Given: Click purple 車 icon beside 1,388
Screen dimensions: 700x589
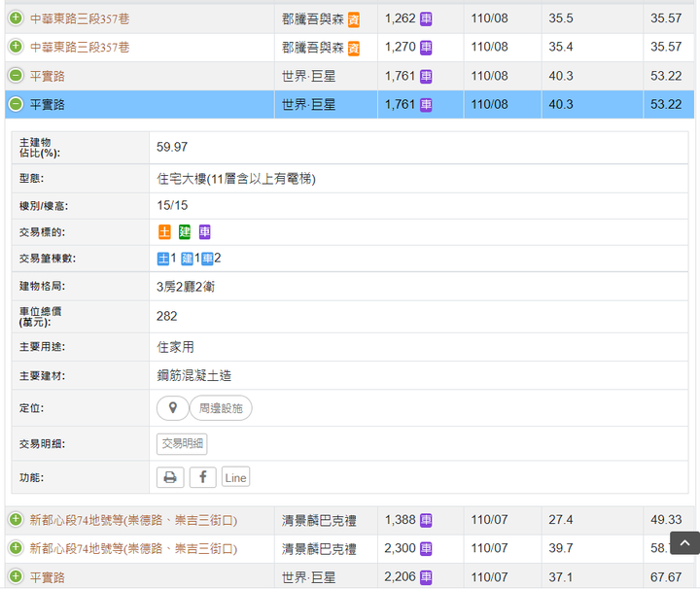Looking at the screenshot, I should [427, 520].
